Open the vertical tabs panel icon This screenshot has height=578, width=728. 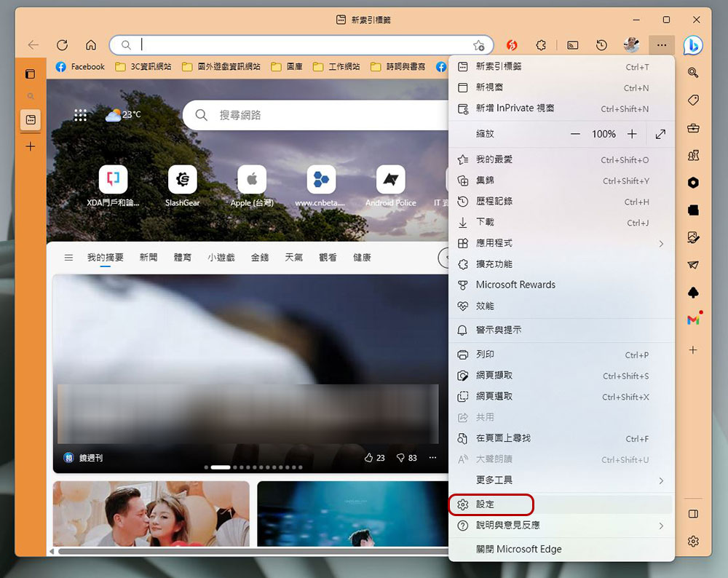pyautogui.click(x=30, y=74)
